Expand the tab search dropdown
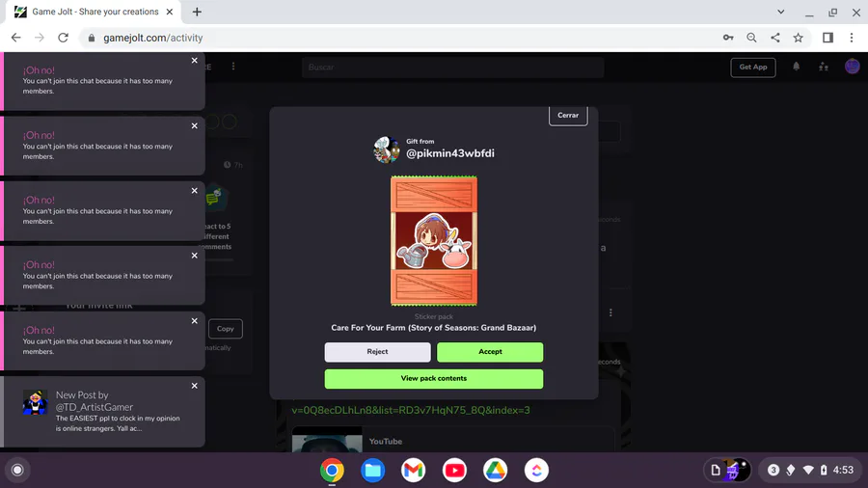This screenshot has width=868, height=488. (780, 12)
